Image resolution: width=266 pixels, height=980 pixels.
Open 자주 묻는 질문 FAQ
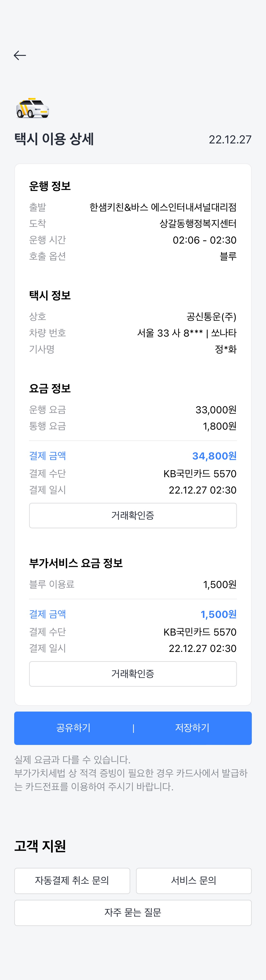[x=133, y=912]
